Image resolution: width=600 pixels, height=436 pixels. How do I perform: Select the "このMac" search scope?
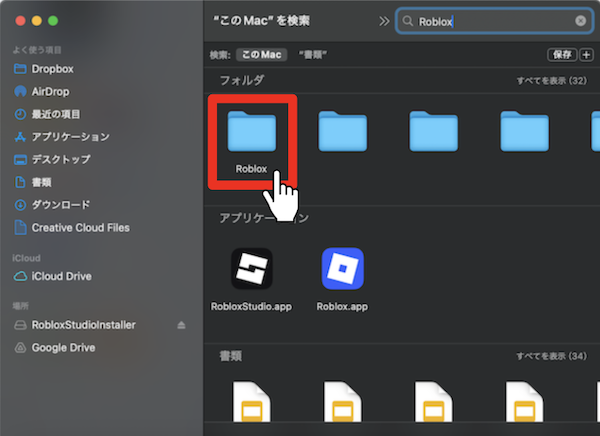[x=261, y=54]
